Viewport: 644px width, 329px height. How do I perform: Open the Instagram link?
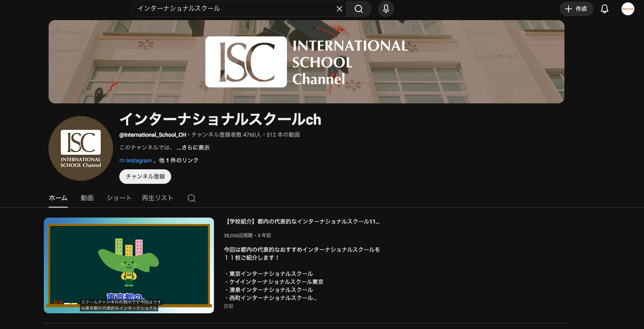pos(139,160)
